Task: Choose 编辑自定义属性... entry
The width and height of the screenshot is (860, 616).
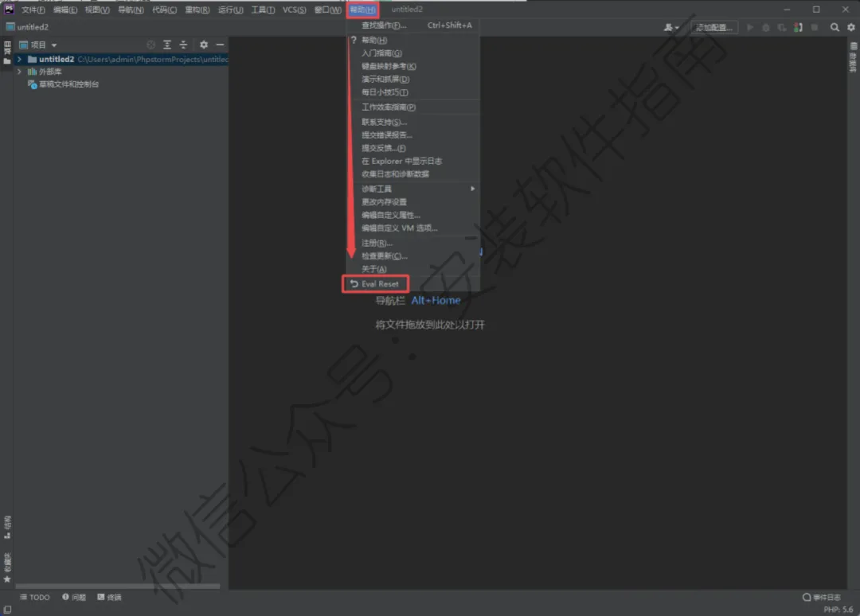Action: [x=413, y=216]
